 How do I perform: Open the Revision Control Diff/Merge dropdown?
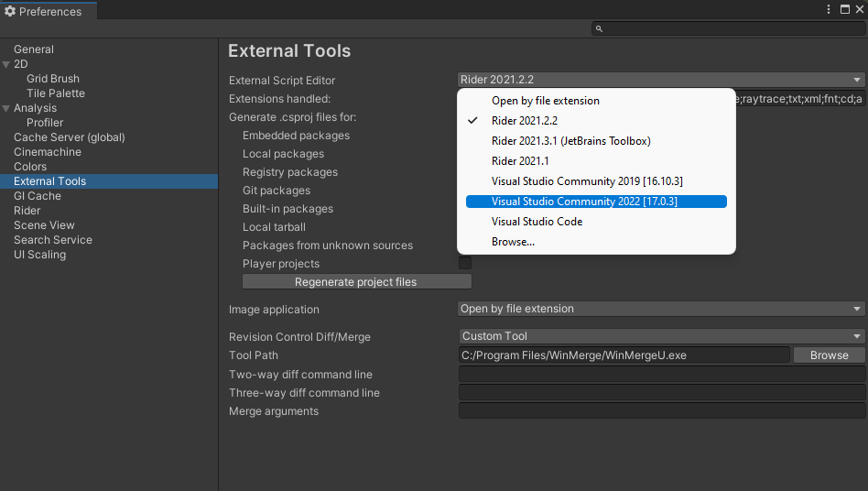point(661,336)
